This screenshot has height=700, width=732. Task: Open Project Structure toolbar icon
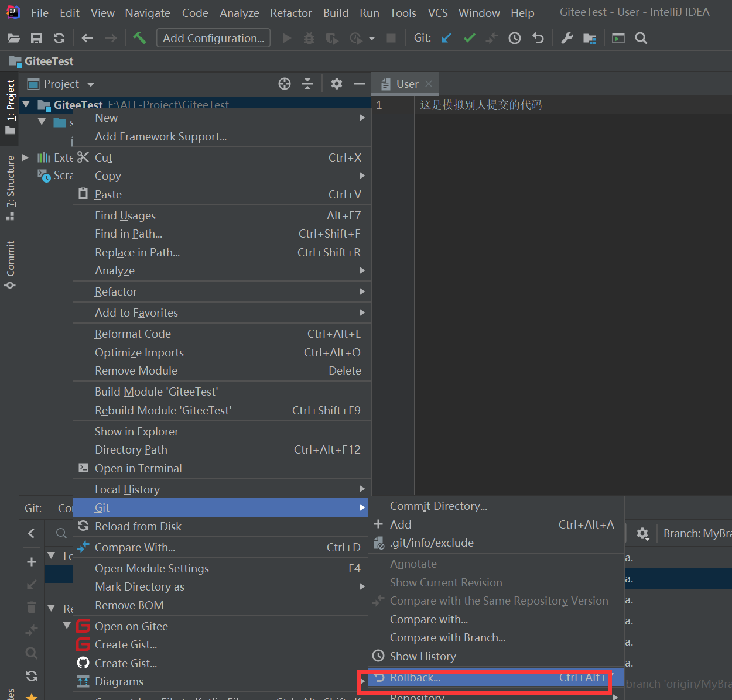tap(590, 39)
